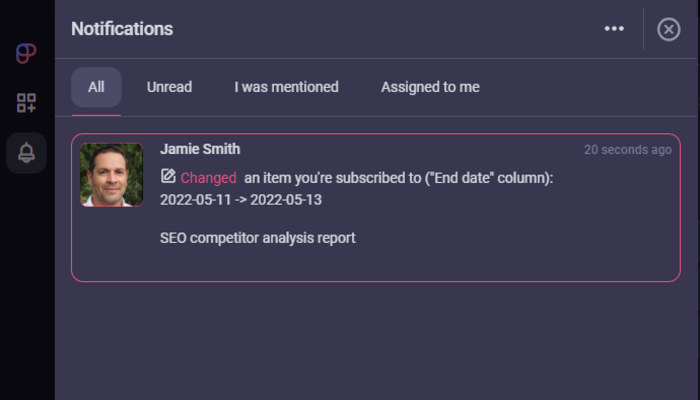Open the apps grid icon
Image resolution: width=700 pixels, height=400 pixels.
[27, 103]
